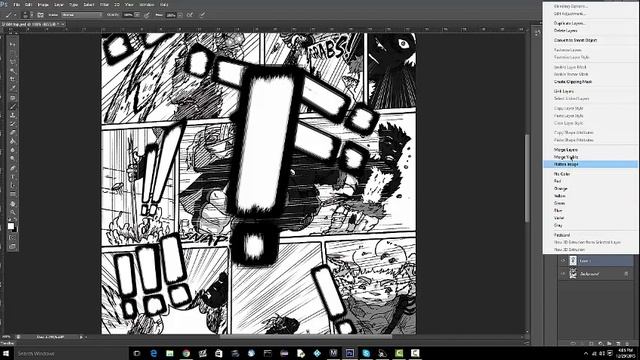Screen dimensions: 640x360
Task: Open the status bar info arrow
Action: (x=81, y=337)
